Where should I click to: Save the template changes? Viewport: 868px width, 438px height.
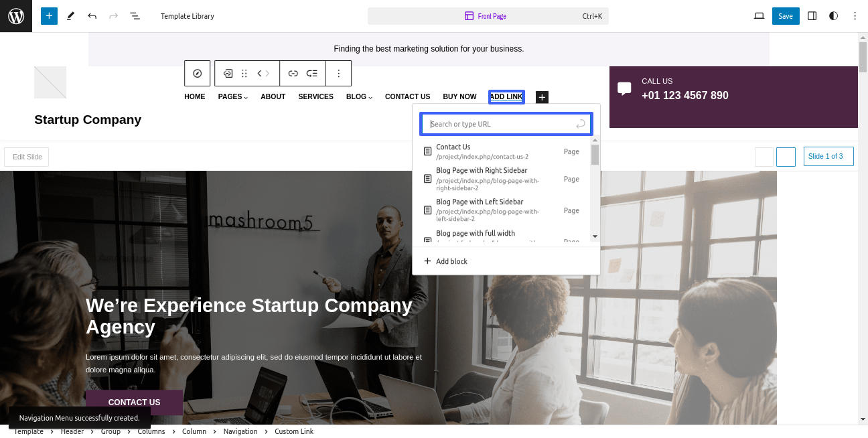786,16
